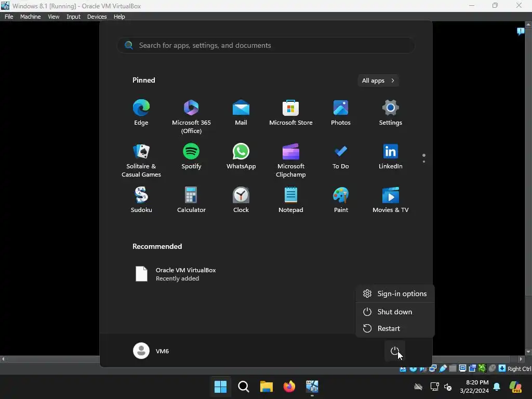Click the All apps button
Screen dimensions: 532x399
tap(378, 81)
